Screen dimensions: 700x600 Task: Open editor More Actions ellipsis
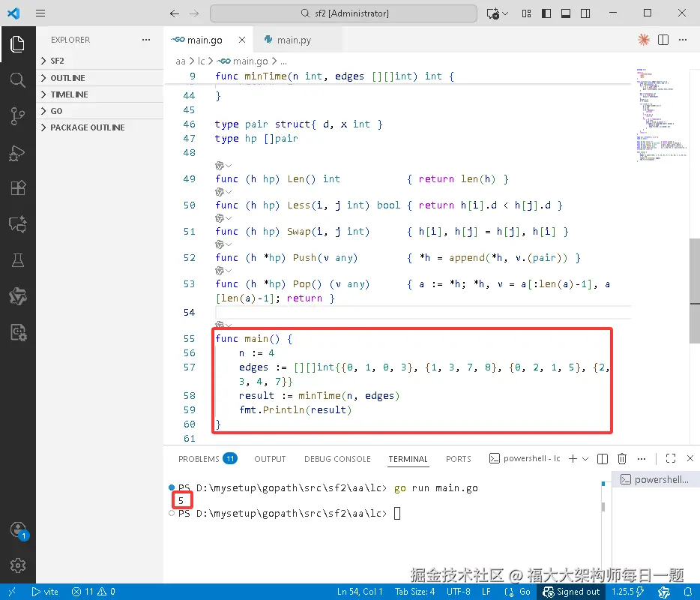pos(683,40)
